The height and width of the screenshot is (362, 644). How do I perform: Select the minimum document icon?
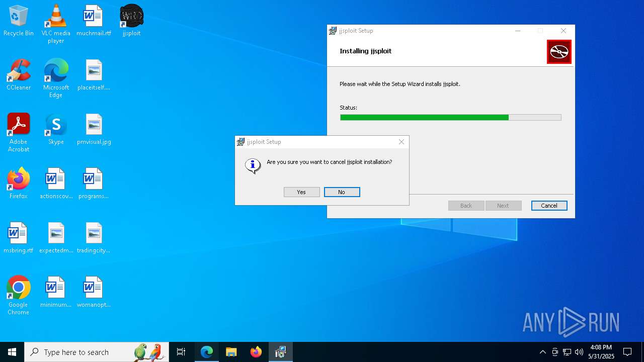click(56, 292)
